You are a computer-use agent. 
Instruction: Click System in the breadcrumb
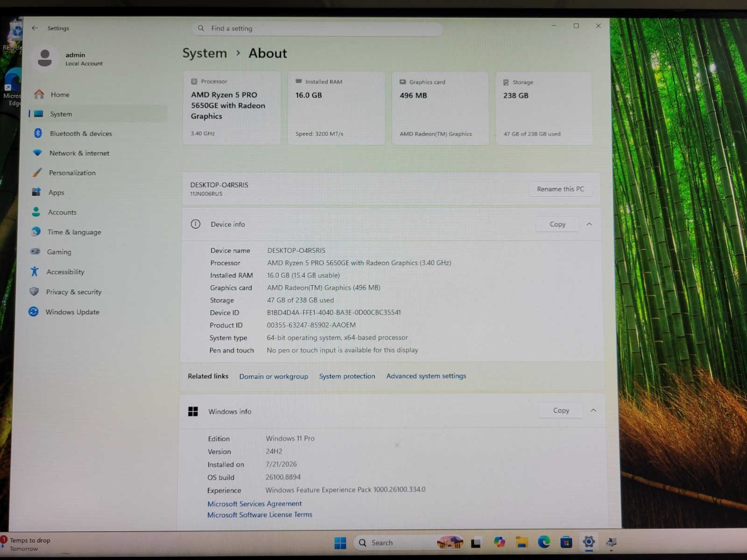pos(204,53)
